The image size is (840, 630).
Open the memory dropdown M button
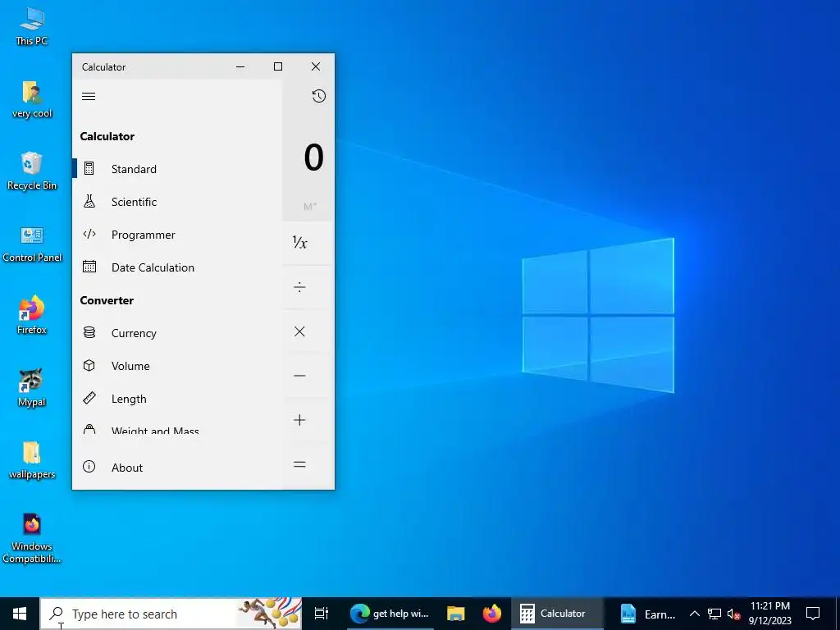309,206
